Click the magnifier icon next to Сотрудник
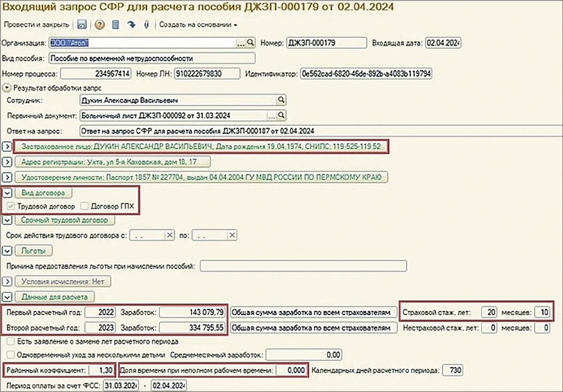Viewport: 563px width, 392px height. point(281,100)
